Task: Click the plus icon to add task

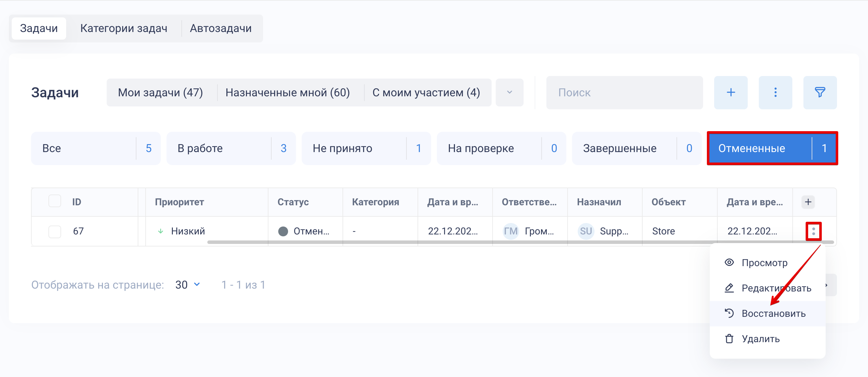Action: coord(731,93)
